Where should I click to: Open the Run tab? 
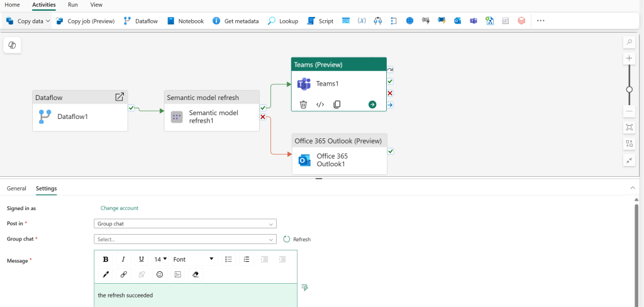point(73,5)
